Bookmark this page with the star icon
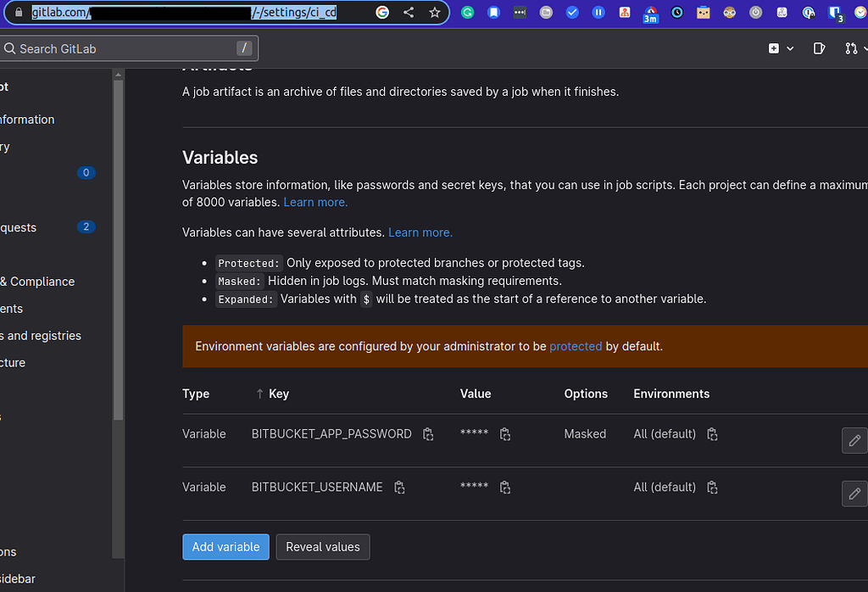Image resolution: width=868 pixels, height=592 pixels. pos(436,13)
